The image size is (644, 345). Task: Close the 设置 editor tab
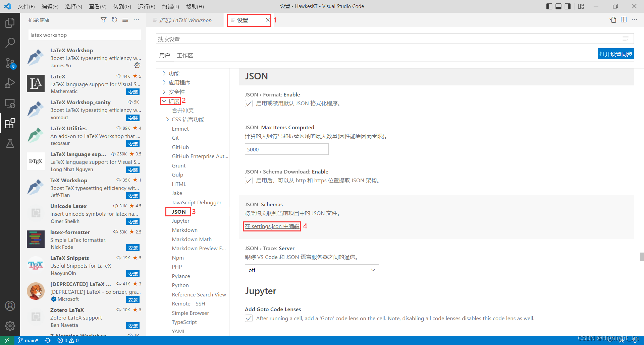coord(268,20)
